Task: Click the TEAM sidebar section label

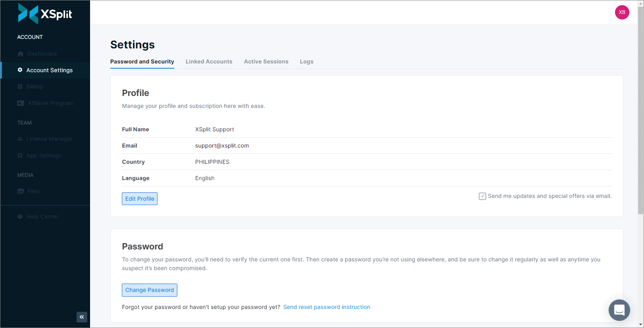Action: (x=24, y=123)
